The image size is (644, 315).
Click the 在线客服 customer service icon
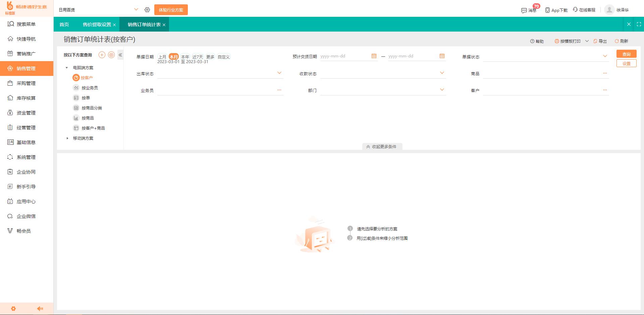pos(575,10)
